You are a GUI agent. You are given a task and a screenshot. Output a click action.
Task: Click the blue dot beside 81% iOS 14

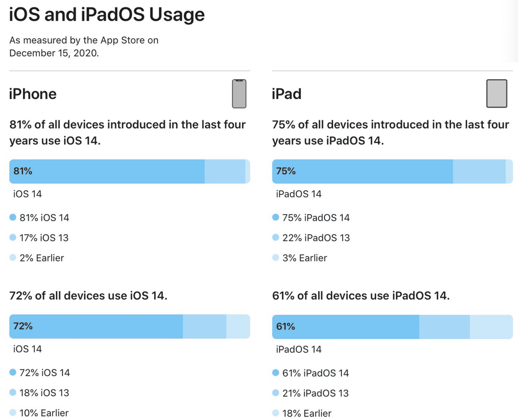(x=13, y=217)
